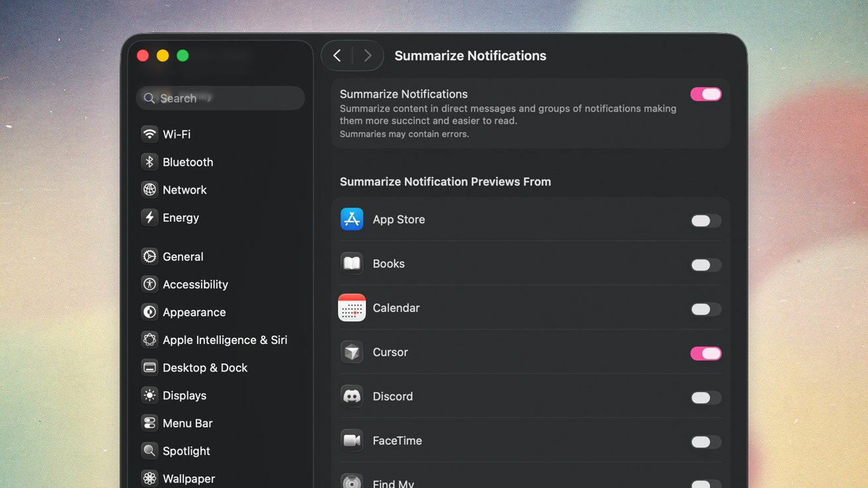Select the Displays sun icon

[150, 395]
